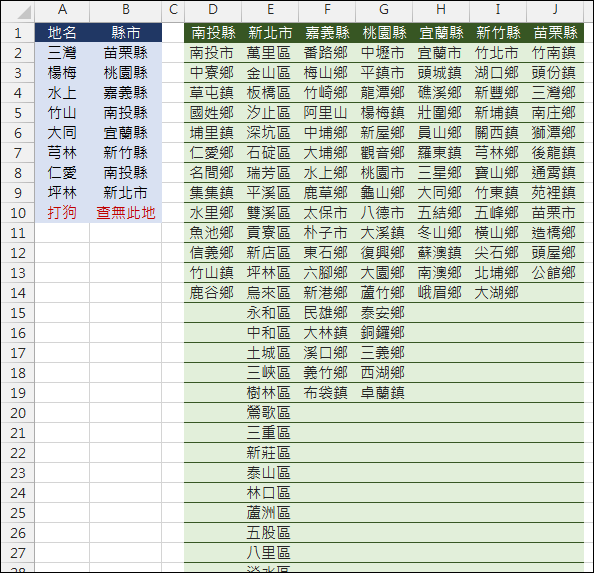Select cell containing 仁愛 in column A
Screen dimensions: 594x573
coord(62,173)
